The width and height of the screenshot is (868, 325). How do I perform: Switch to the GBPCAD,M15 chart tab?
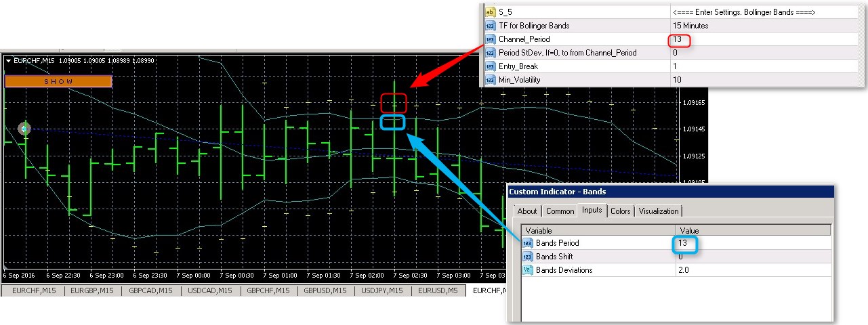pyautogui.click(x=150, y=290)
